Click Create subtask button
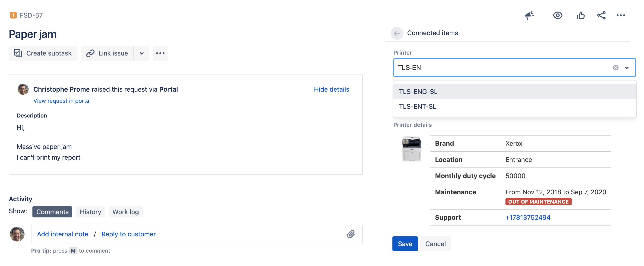 pyautogui.click(x=43, y=53)
